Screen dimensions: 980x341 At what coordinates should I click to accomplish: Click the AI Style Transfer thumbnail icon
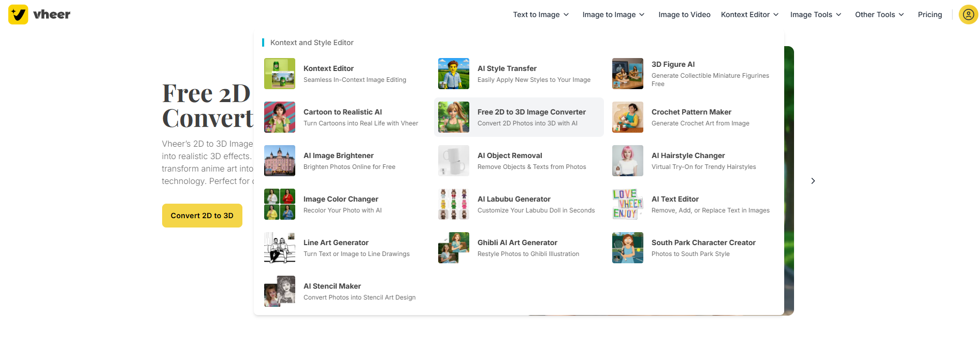454,74
